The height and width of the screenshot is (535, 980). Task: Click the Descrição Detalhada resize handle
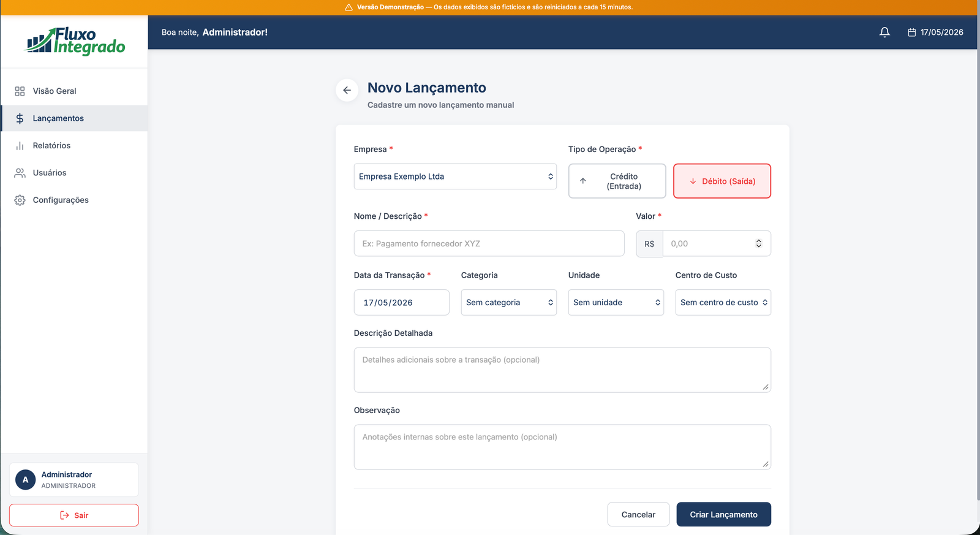coord(766,387)
